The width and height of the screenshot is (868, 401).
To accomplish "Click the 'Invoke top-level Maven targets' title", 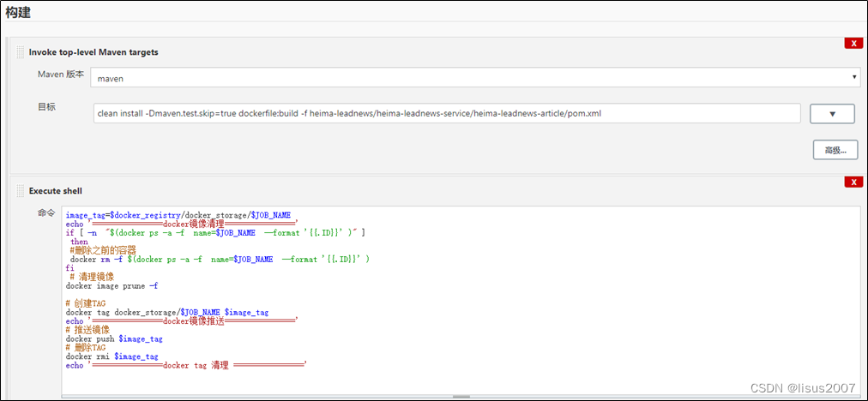I will pos(93,52).
